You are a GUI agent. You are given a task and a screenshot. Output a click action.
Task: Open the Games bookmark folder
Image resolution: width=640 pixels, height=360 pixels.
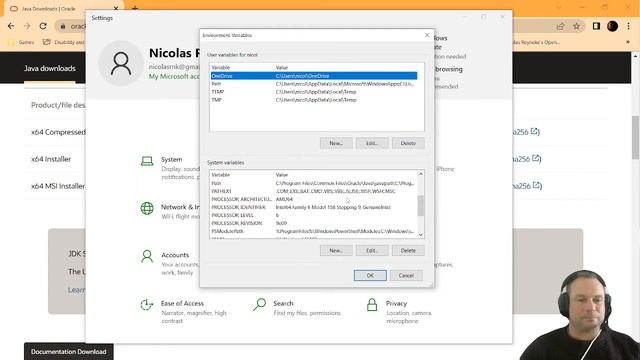click(x=21, y=42)
